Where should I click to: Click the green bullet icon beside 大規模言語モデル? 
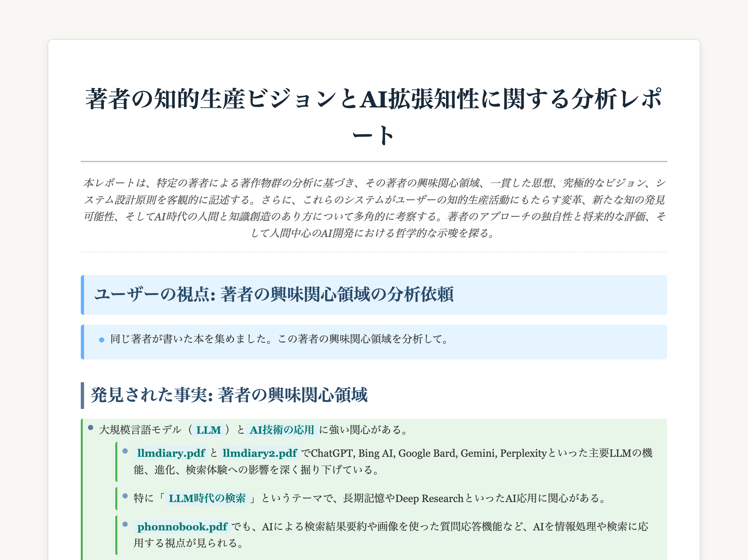click(91, 428)
